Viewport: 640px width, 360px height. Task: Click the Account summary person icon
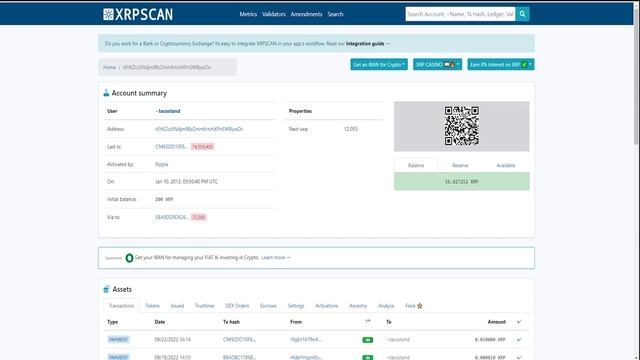pyautogui.click(x=106, y=93)
